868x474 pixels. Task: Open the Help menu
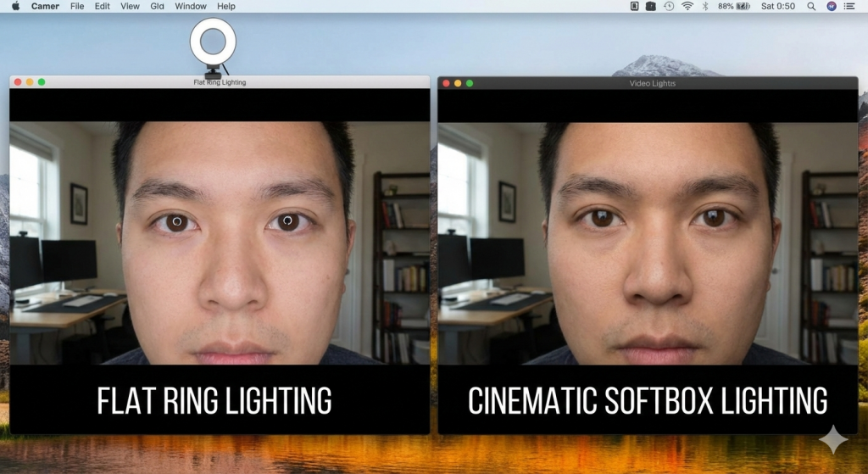pos(225,6)
